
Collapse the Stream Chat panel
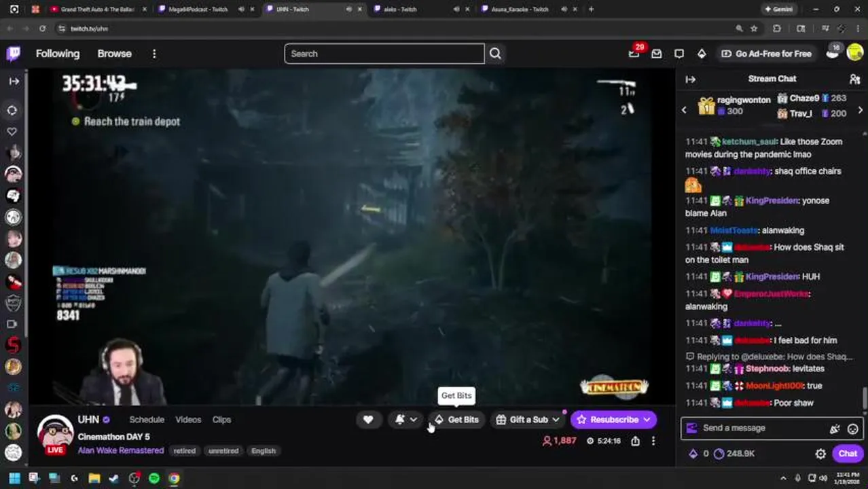click(690, 79)
